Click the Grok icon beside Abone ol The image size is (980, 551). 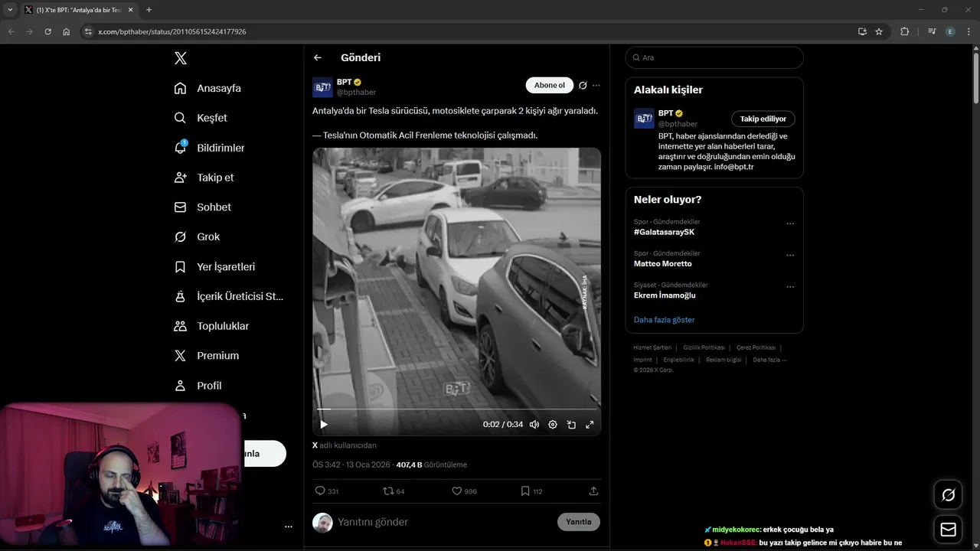click(x=583, y=86)
